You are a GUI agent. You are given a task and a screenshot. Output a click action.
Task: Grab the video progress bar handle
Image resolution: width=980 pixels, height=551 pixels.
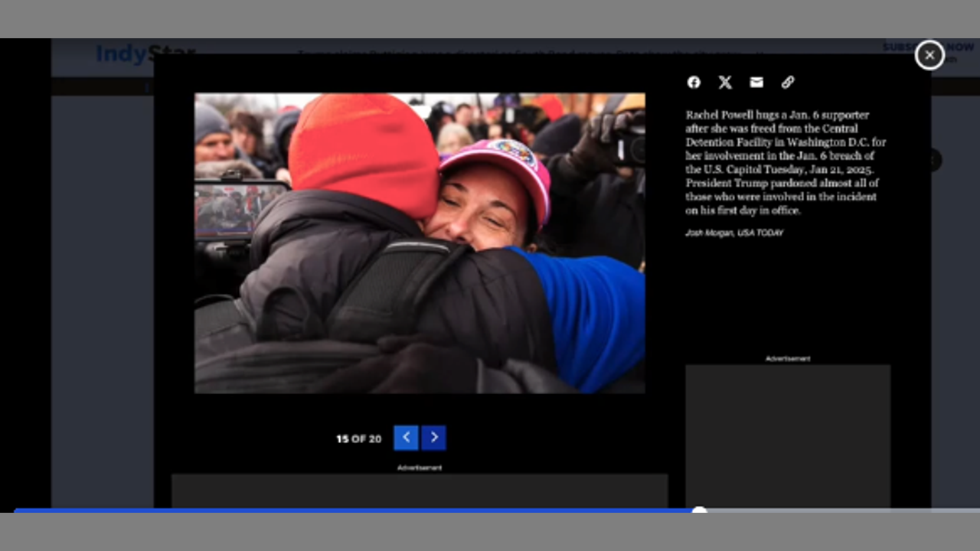point(699,510)
